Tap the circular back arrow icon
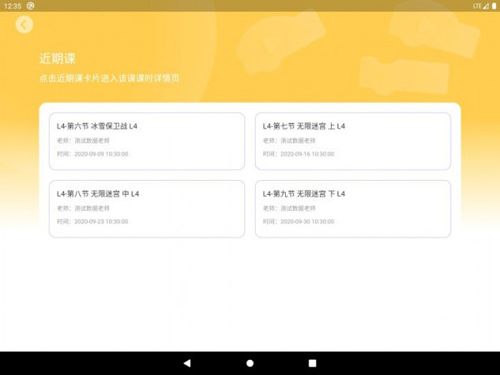Viewport: 500px width, 375px height. pyautogui.click(x=24, y=25)
